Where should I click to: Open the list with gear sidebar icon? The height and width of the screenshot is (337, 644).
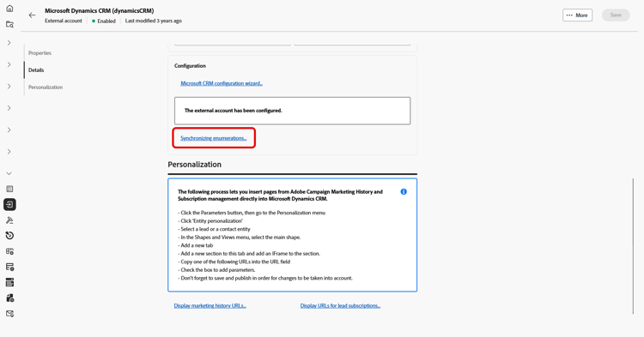point(9,267)
